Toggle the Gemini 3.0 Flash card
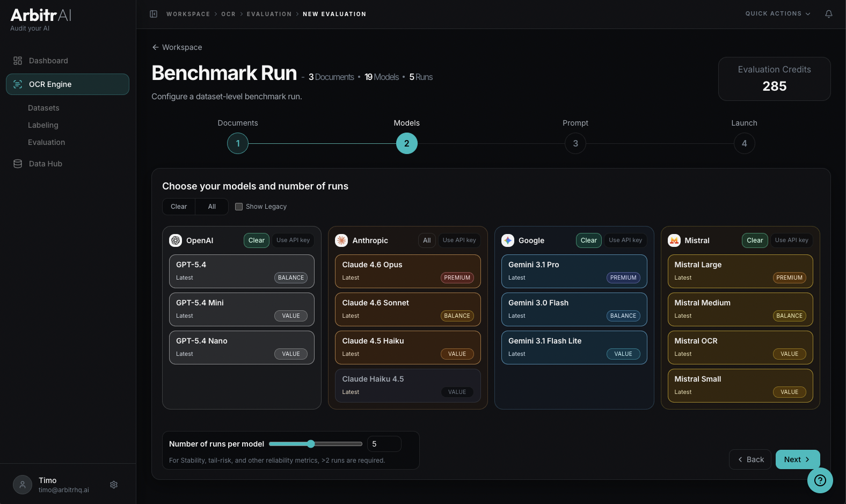 [574, 309]
